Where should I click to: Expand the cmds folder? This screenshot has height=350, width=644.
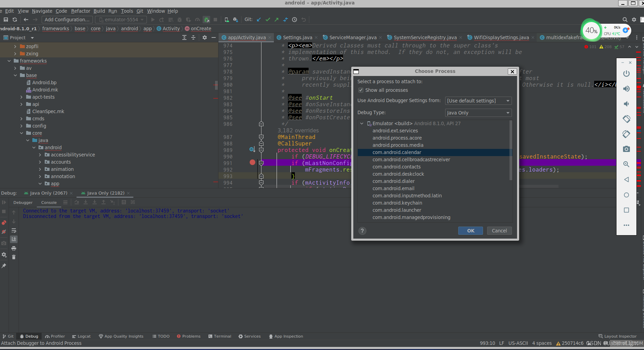(x=21, y=119)
